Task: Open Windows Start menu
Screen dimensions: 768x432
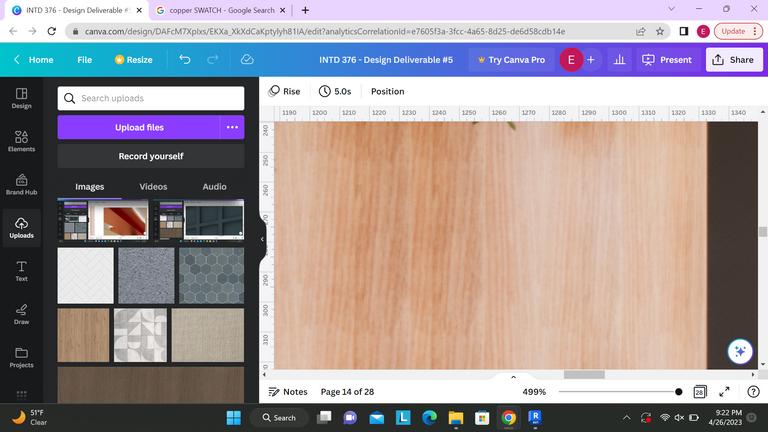Action: click(234, 417)
